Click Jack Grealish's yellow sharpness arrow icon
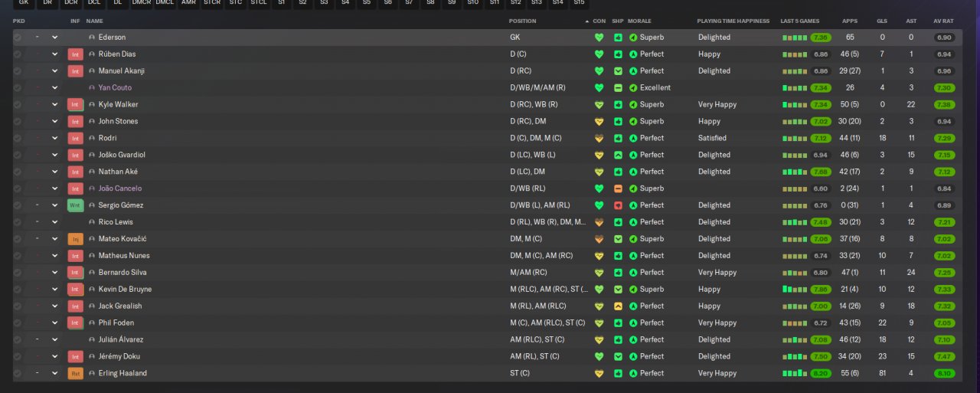The image size is (980, 393). point(618,306)
